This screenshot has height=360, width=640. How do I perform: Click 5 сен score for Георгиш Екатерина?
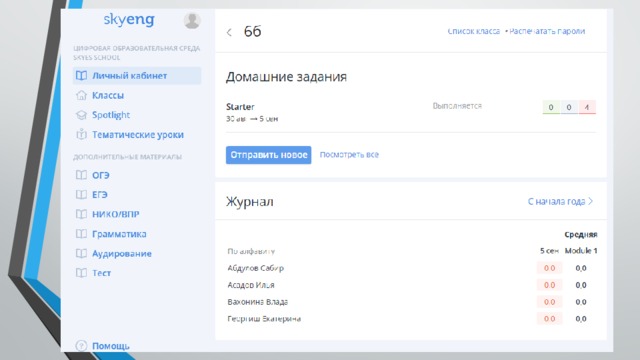pyautogui.click(x=549, y=319)
